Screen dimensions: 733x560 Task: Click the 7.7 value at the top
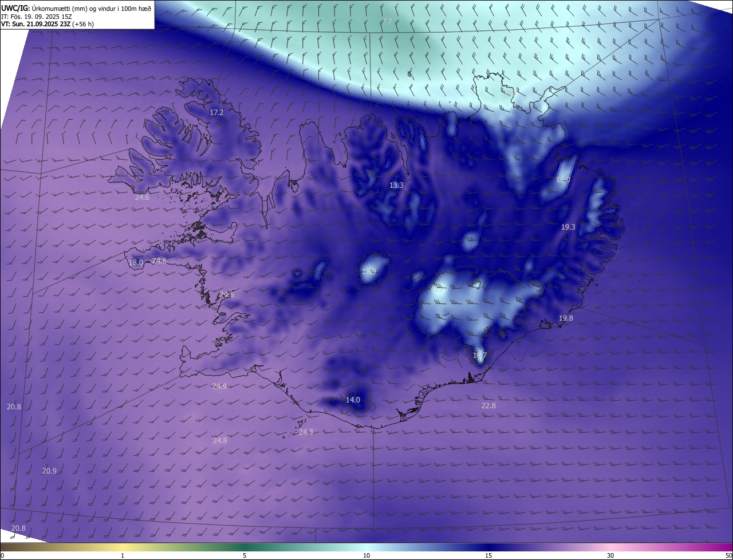coord(387,21)
